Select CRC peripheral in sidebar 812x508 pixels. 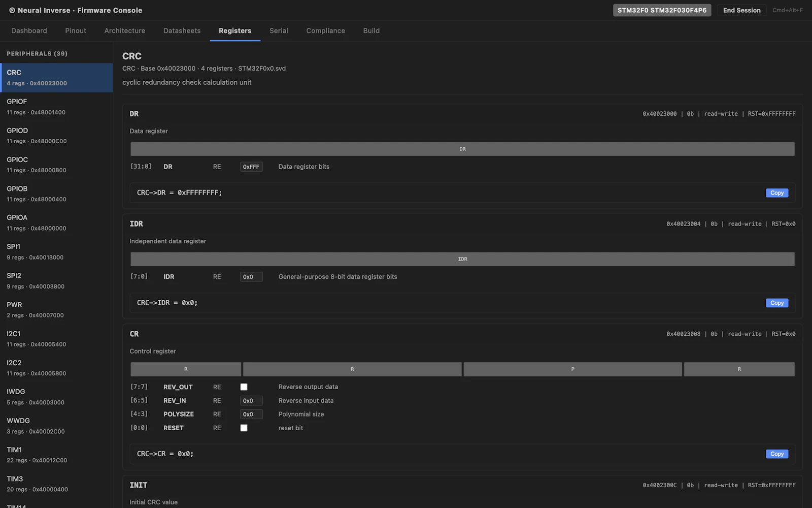pos(56,78)
